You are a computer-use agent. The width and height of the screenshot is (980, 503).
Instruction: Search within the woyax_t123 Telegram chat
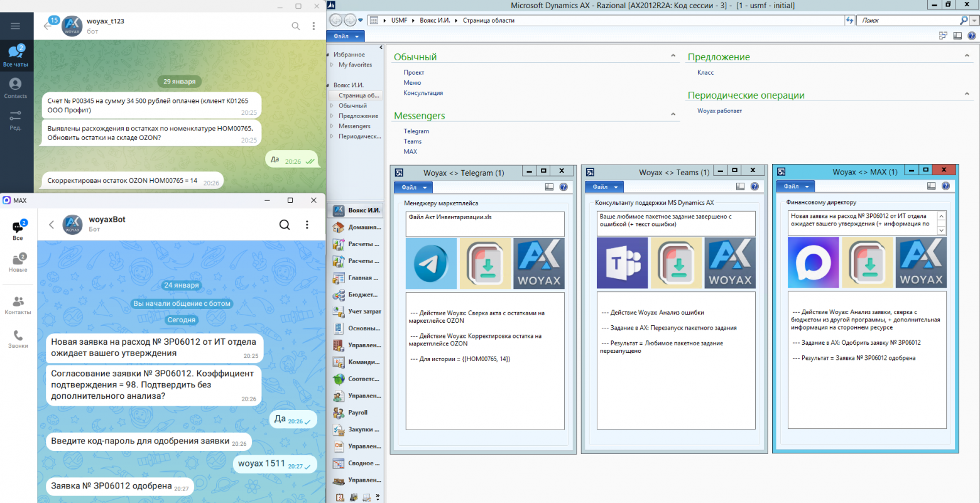click(296, 26)
